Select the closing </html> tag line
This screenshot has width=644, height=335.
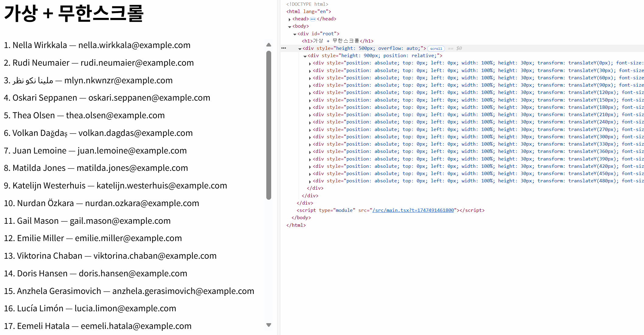coord(296,225)
